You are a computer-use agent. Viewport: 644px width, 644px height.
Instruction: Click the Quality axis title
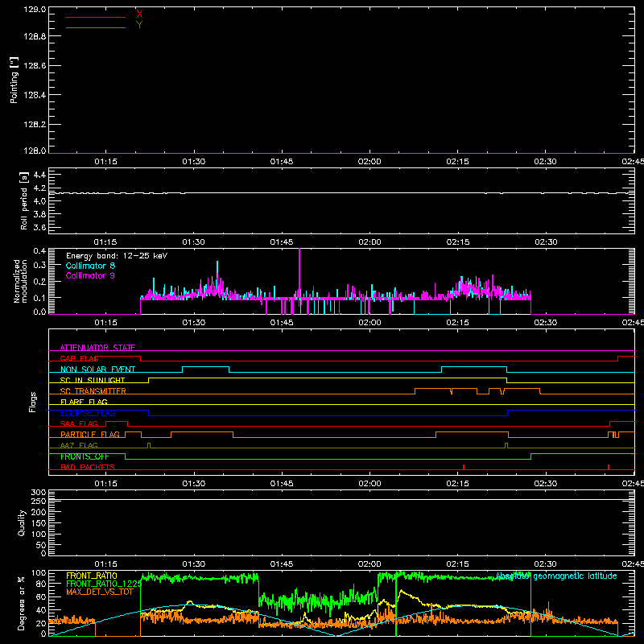pyautogui.click(x=22, y=522)
